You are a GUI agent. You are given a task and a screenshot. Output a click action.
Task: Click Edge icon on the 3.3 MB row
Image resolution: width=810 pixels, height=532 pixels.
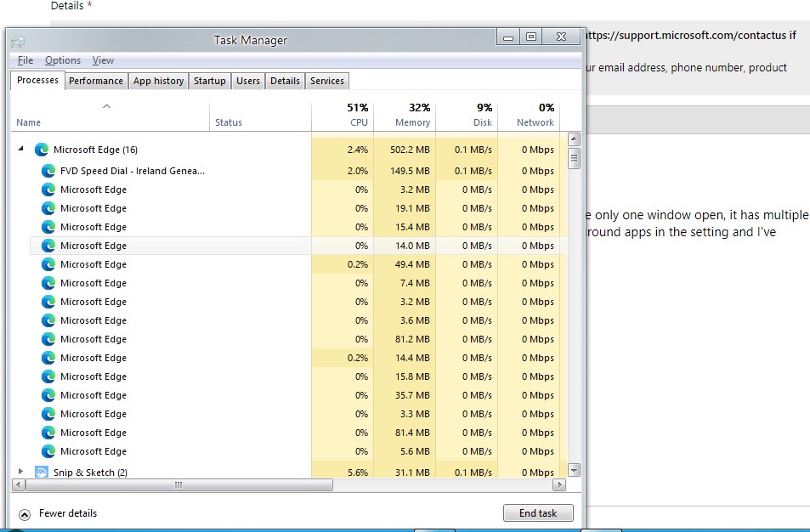click(x=48, y=414)
